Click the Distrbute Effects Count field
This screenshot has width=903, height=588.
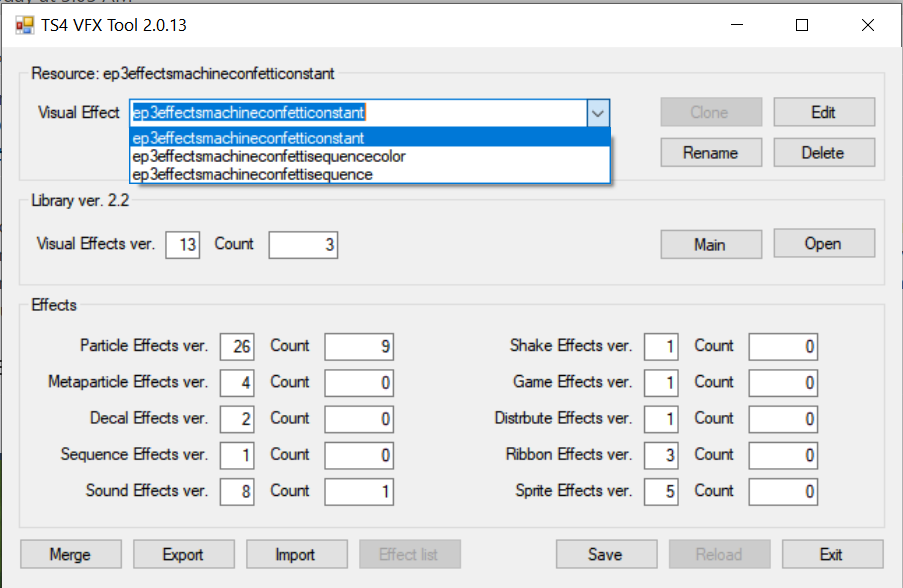tap(783, 419)
